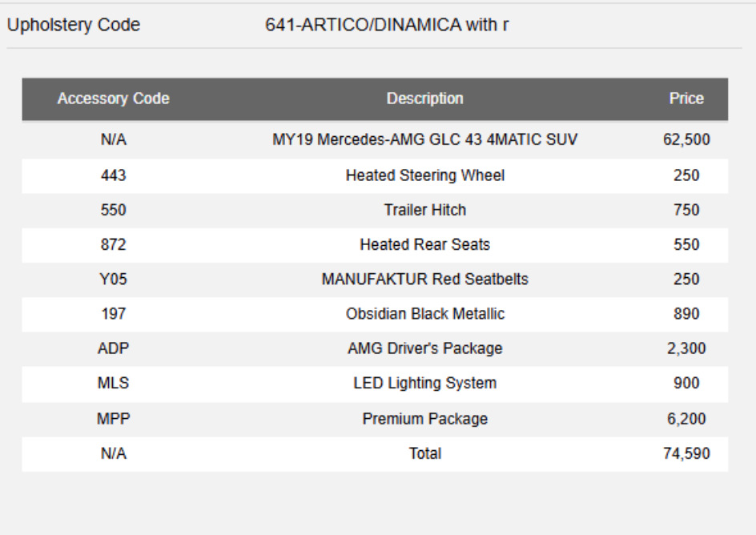Click the MY19 Mercedes-AMG GLC 43 description
Screen dimensions: 756x535
pyautogui.click(x=424, y=140)
